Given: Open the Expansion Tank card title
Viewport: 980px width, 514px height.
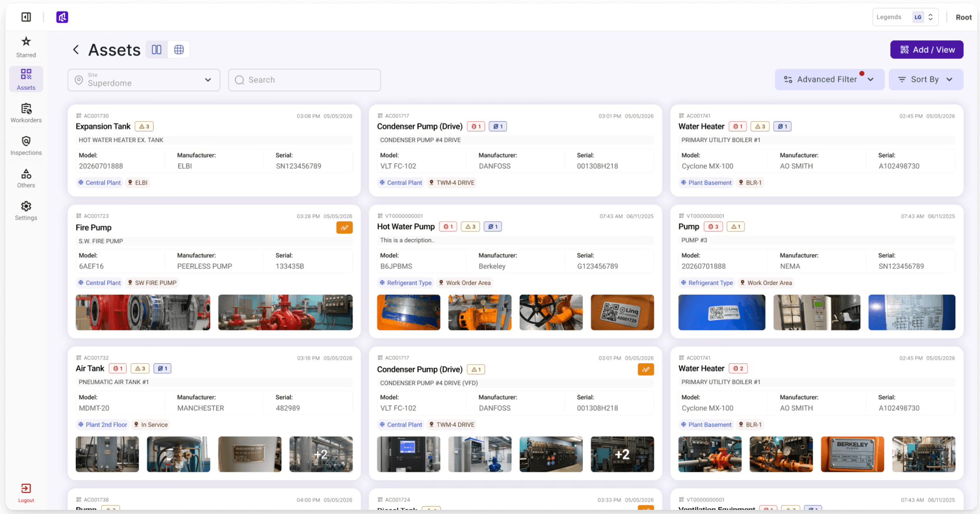Looking at the screenshot, I should 103,126.
